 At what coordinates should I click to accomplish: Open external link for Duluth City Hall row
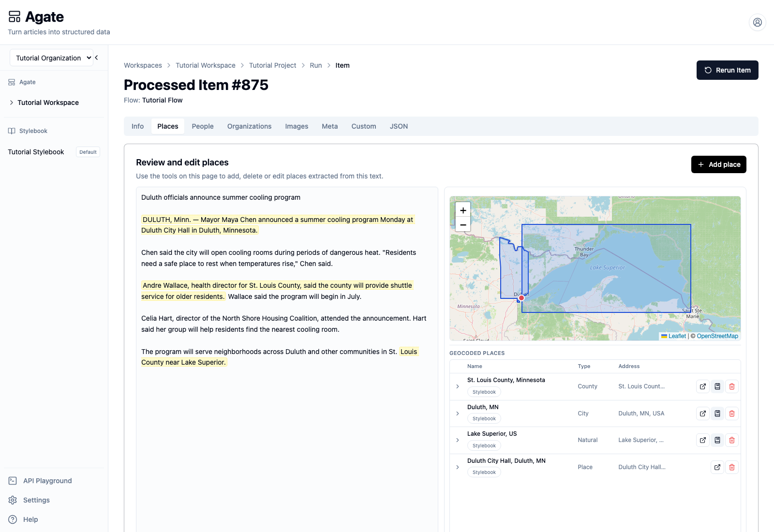tap(717, 467)
